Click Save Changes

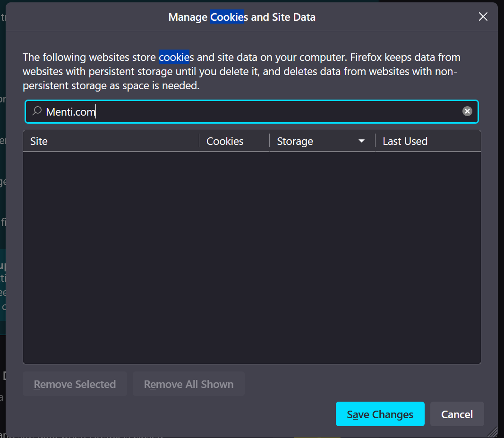[x=380, y=414]
